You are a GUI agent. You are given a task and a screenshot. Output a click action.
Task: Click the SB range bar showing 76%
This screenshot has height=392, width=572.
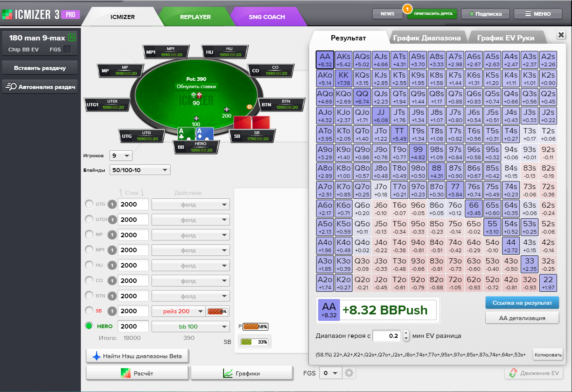click(x=217, y=311)
